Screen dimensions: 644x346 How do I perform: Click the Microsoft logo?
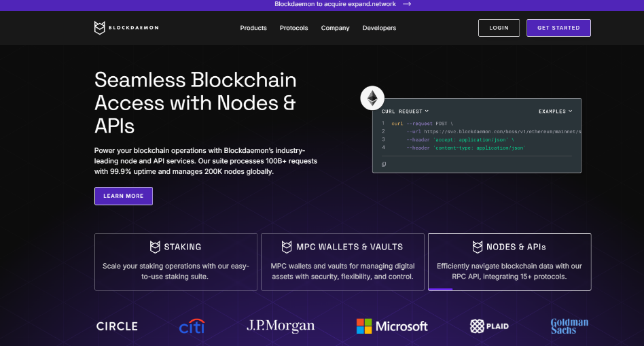click(392, 326)
